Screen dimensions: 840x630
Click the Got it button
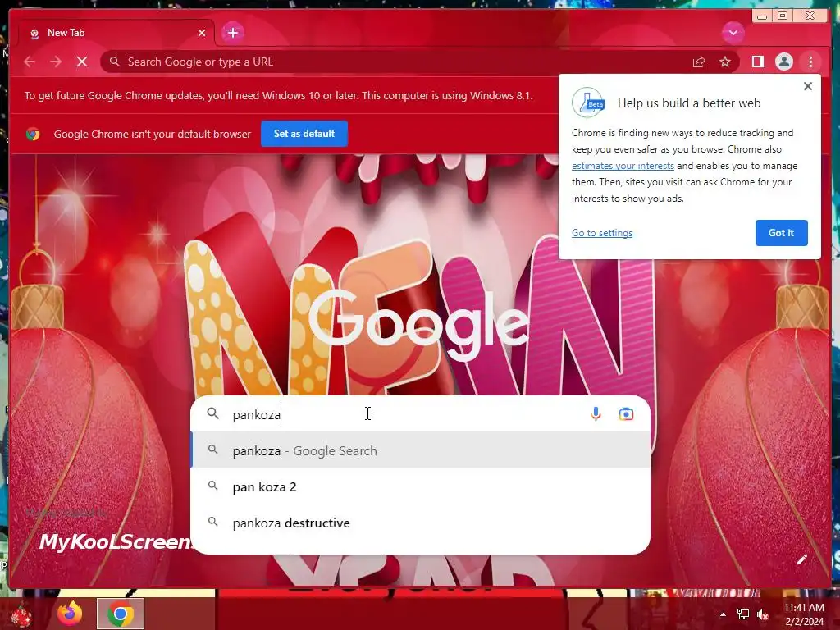[781, 232]
